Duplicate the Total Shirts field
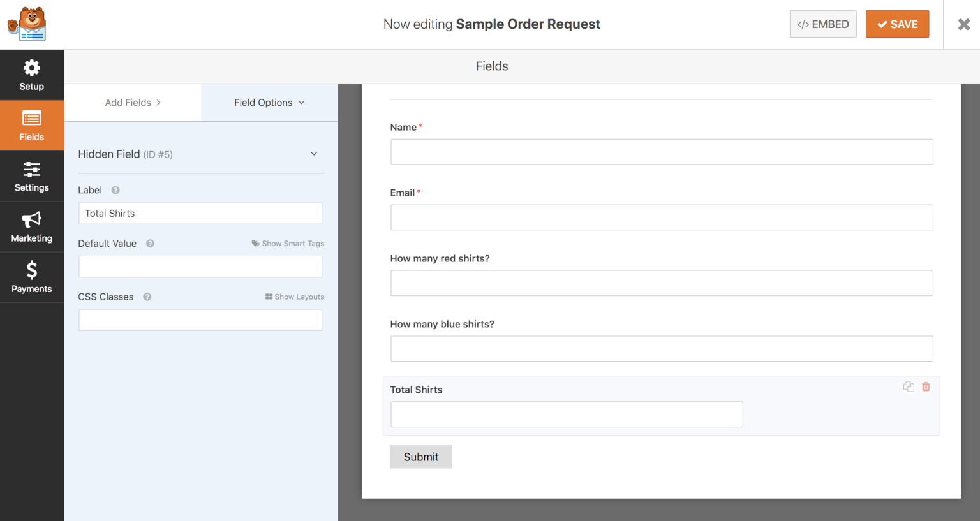980x521 pixels. 909,386
